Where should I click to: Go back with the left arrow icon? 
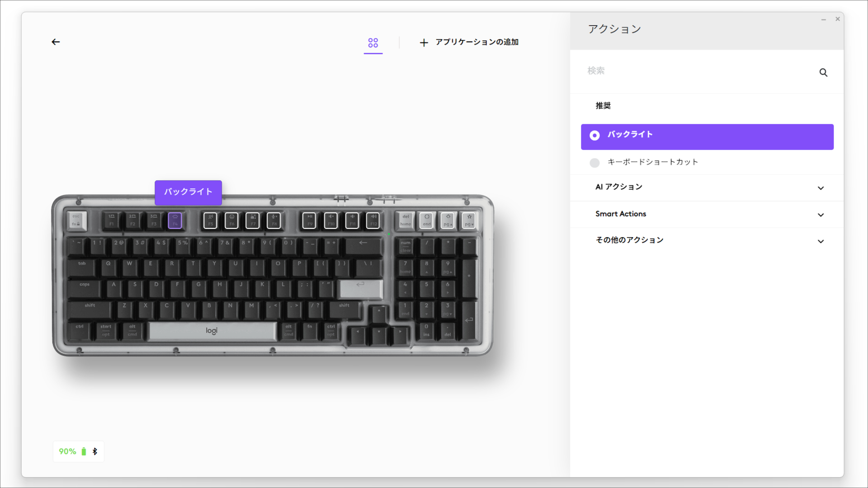[56, 42]
